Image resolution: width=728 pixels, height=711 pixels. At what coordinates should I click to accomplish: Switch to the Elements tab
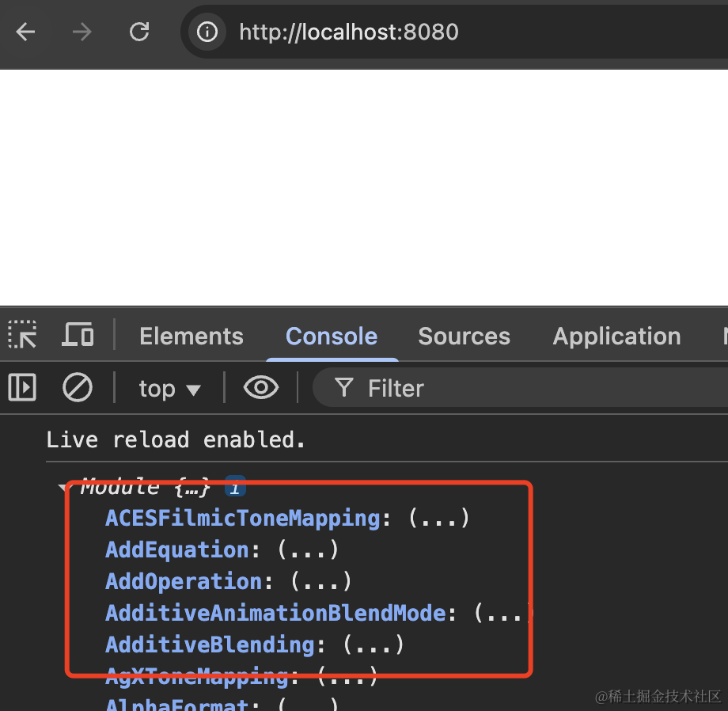[191, 336]
